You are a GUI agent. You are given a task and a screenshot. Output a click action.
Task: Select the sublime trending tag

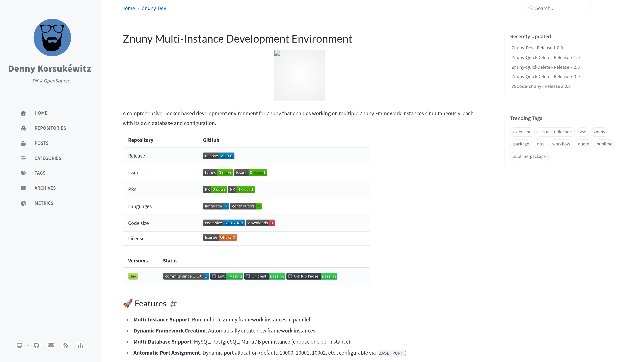pos(604,144)
